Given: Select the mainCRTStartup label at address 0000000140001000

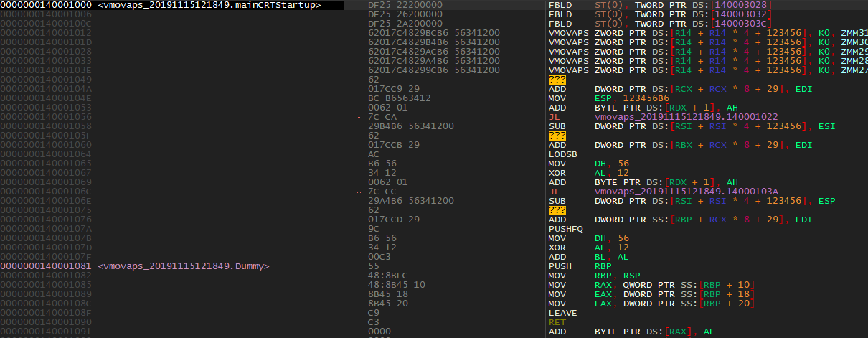Looking at the screenshot, I should (x=209, y=5).
